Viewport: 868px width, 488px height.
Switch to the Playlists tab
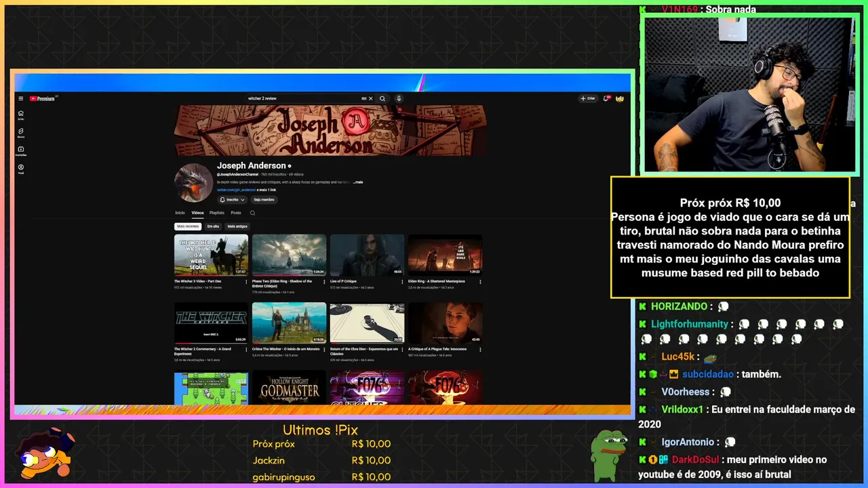click(x=217, y=213)
